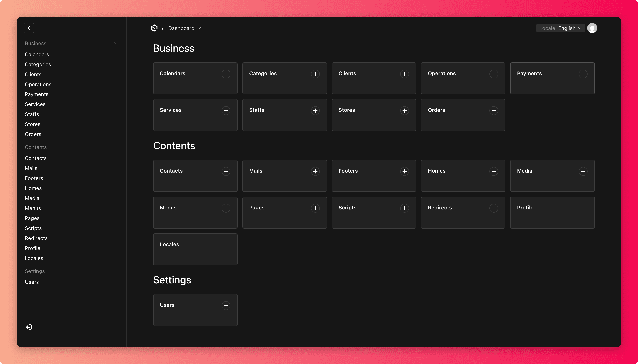The height and width of the screenshot is (364, 638).
Task: Open the Users card title
Action: tap(167, 305)
